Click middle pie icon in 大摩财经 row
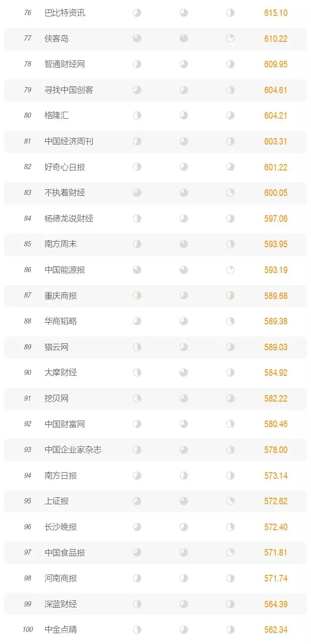The width and height of the screenshot is (311, 644). tap(184, 373)
